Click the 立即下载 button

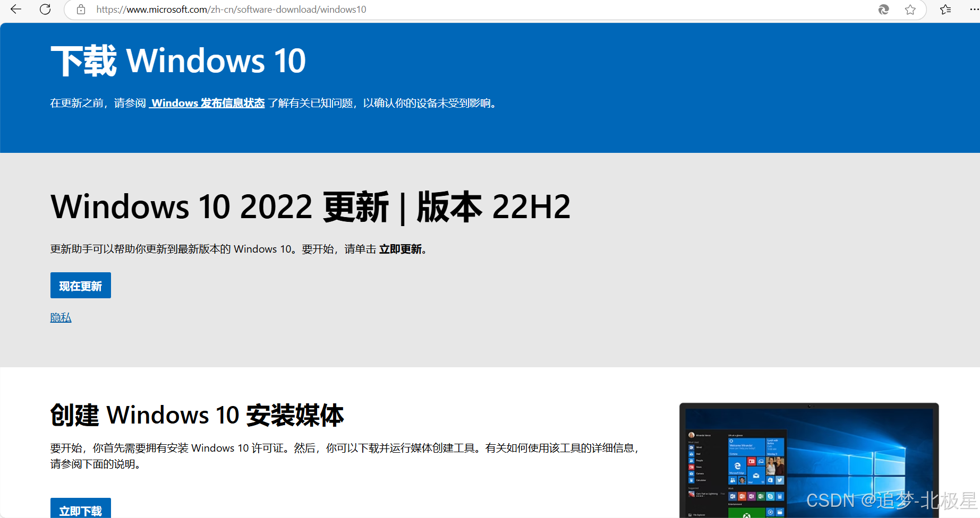(81, 508)
